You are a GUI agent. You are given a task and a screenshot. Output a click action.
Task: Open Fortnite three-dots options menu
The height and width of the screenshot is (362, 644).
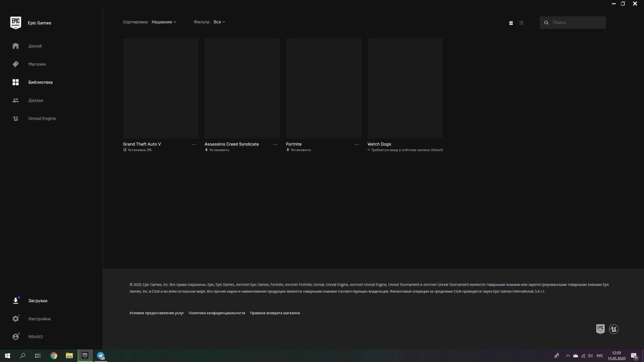357,144
